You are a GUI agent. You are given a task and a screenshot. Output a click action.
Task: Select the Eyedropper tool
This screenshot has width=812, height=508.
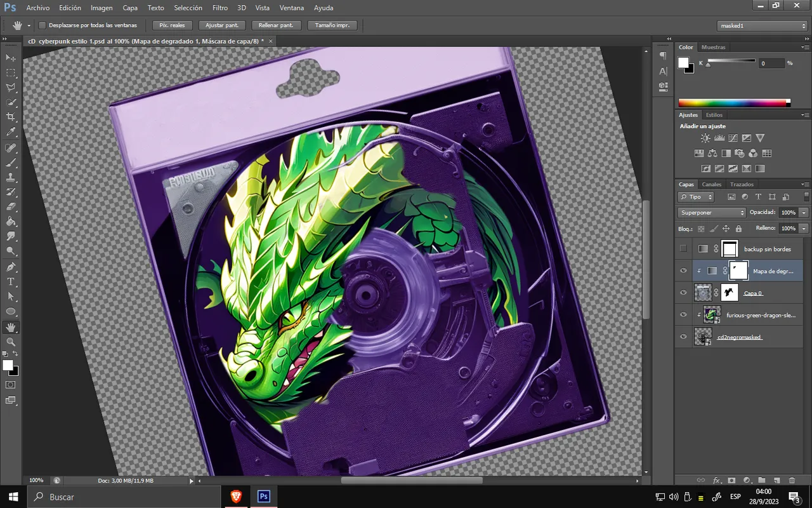11,132
